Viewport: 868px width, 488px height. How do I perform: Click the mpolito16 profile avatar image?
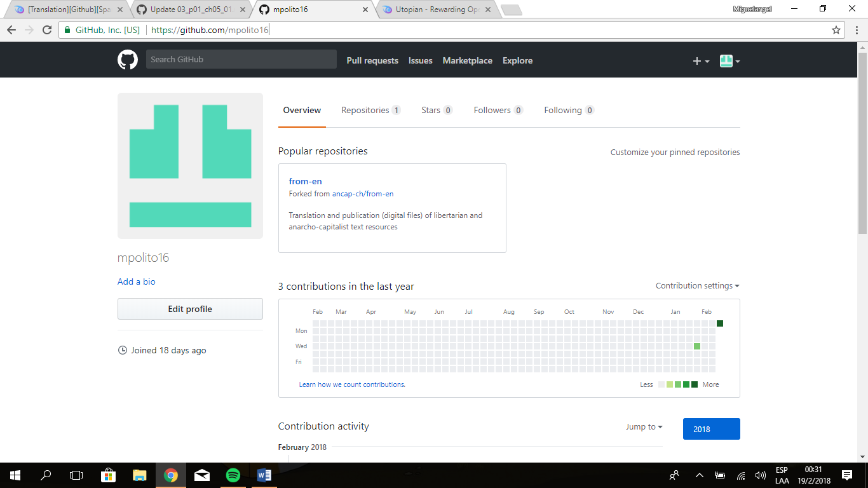pos(190,166)
